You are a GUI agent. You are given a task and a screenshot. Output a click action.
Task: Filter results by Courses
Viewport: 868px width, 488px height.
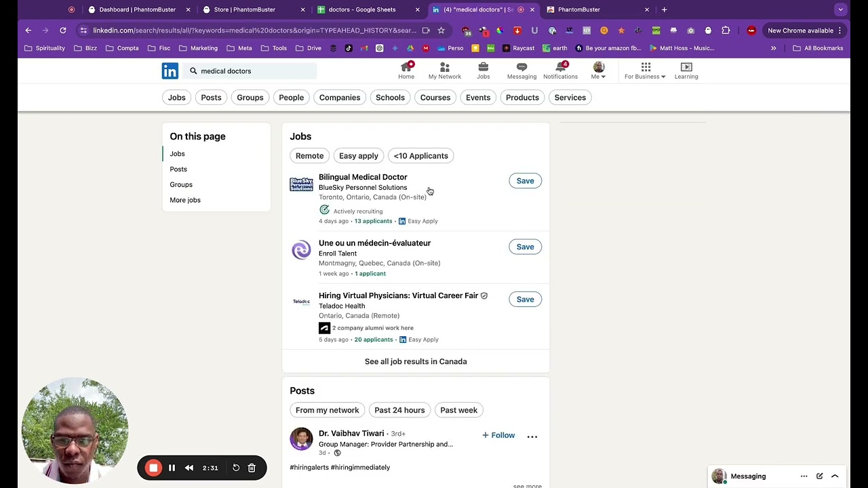[435, 98]
